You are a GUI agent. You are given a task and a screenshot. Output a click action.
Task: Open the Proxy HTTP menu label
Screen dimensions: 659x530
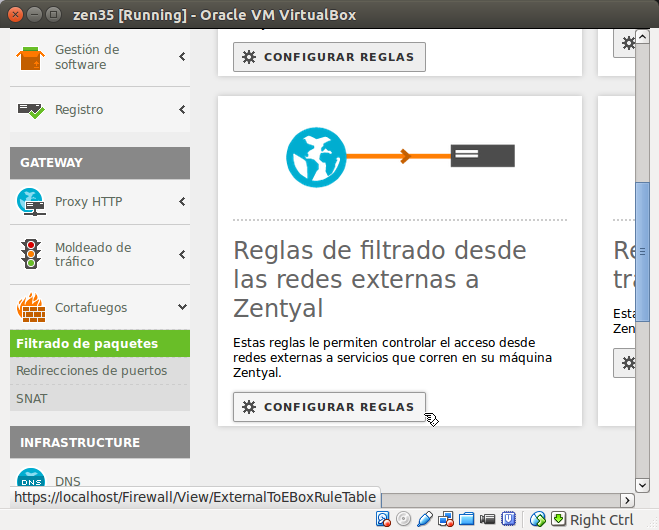(x=89, y=202)
